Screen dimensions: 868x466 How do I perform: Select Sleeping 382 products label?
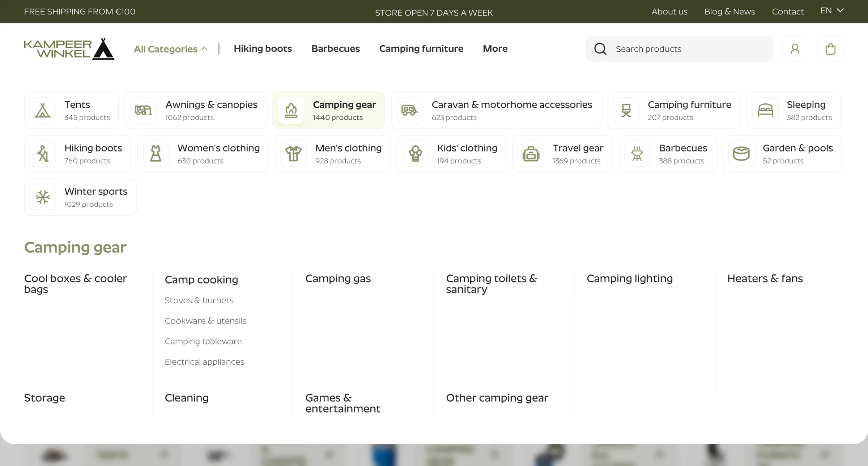[809, 110]
